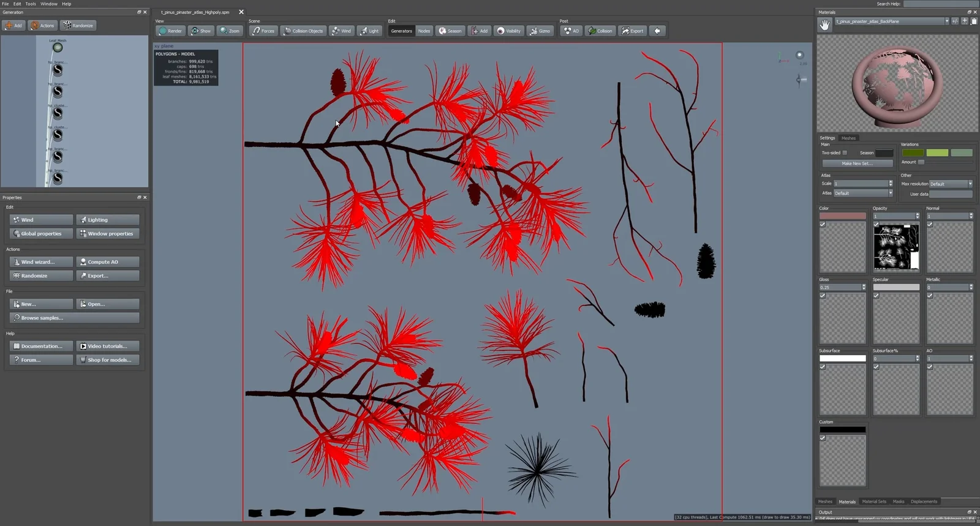The width and height of the screenshot is (980, 526).
Task: Click Randomize dice in Generation panel
Action: (78, 26)
